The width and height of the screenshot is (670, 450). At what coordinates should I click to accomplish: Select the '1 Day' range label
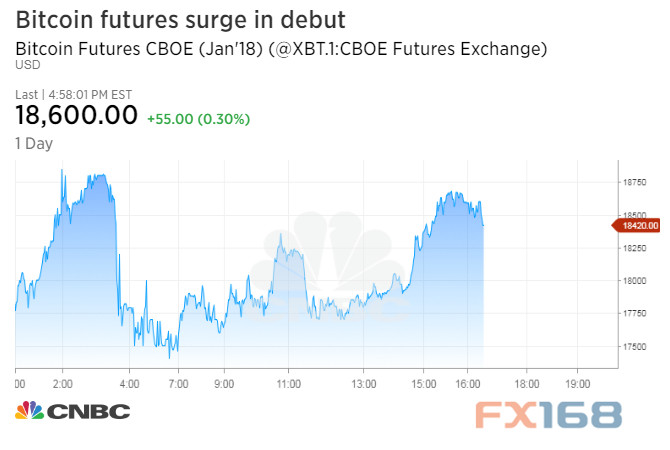[34, 144]
